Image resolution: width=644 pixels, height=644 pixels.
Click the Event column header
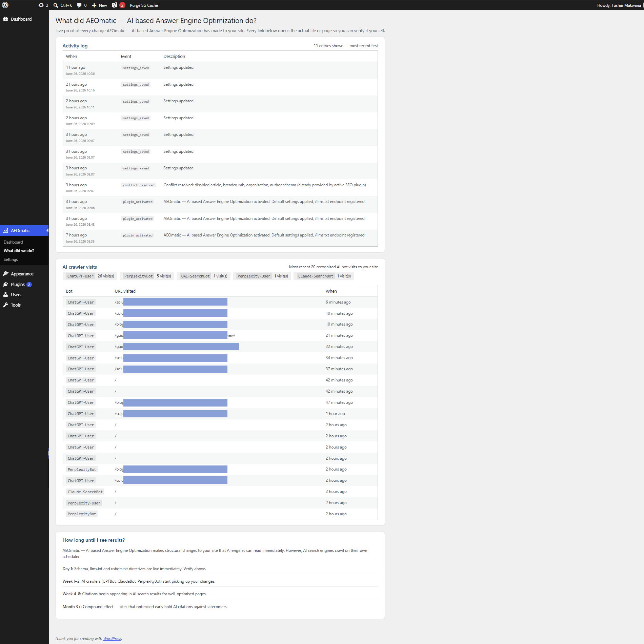[x=126, y=56]
